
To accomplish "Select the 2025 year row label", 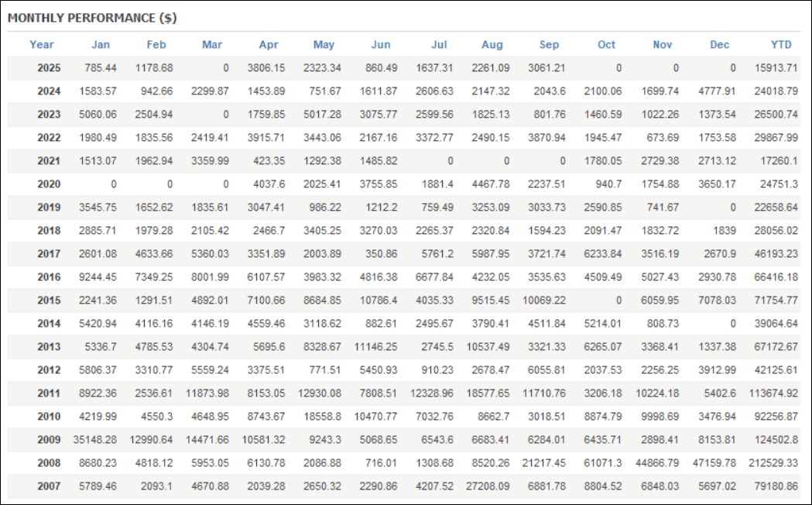I will pyautogui.click(x=49, y=67).
